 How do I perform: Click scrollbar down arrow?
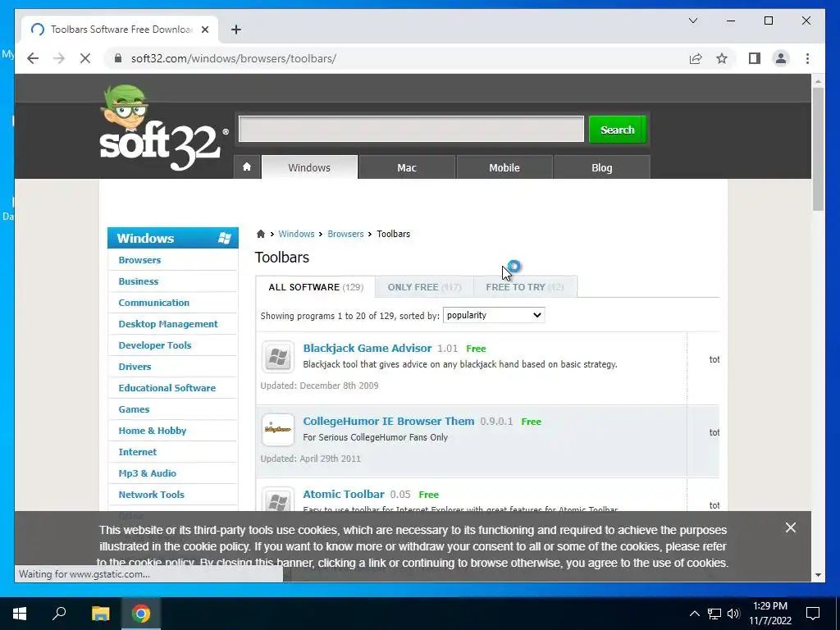tap(818, 575)
